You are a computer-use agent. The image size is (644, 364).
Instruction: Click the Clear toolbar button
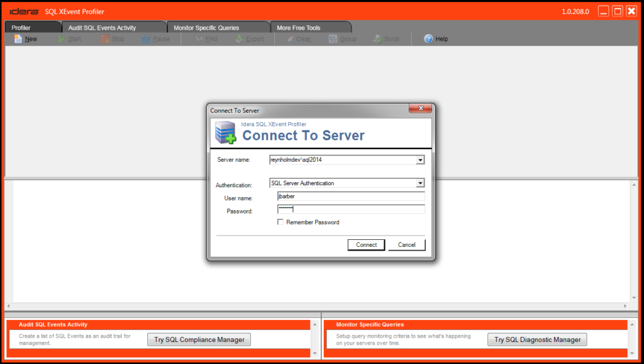pos(299,38)
